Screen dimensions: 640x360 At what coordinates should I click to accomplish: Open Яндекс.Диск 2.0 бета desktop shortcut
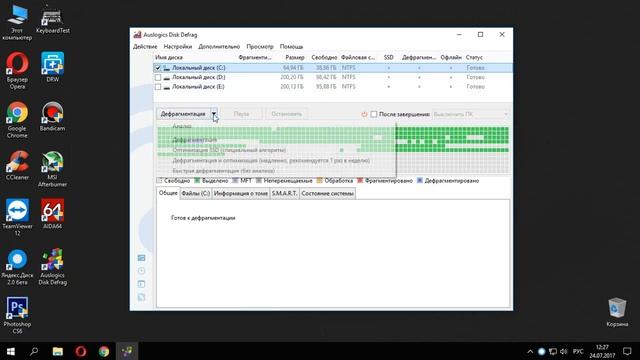pos(17,266)
